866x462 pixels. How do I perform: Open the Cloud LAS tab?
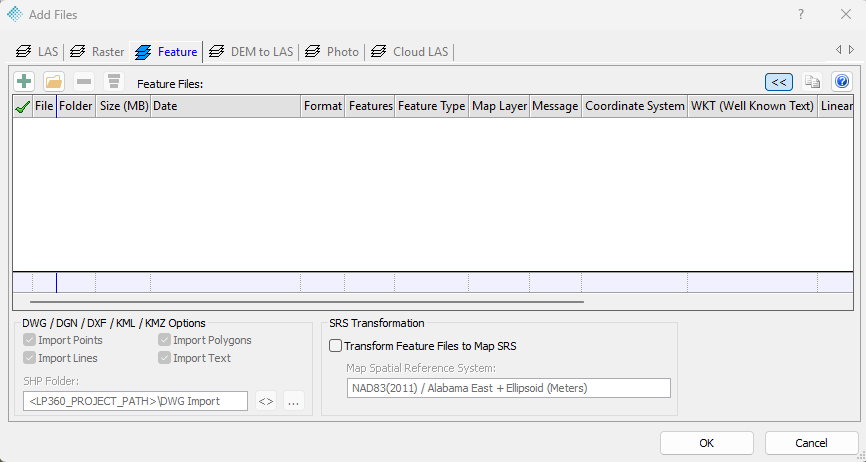[410, 52]
